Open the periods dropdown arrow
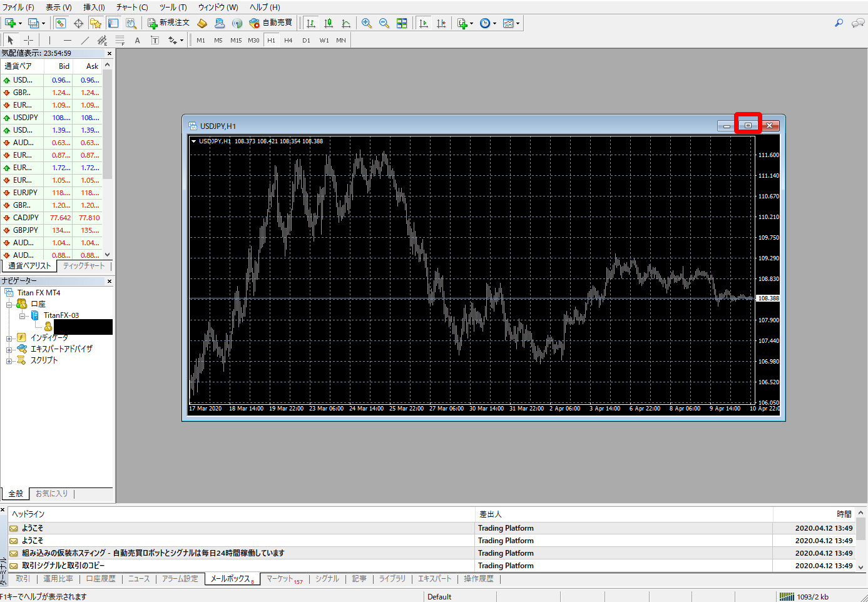Screen dimensions: 868x602 coord(494,24)
